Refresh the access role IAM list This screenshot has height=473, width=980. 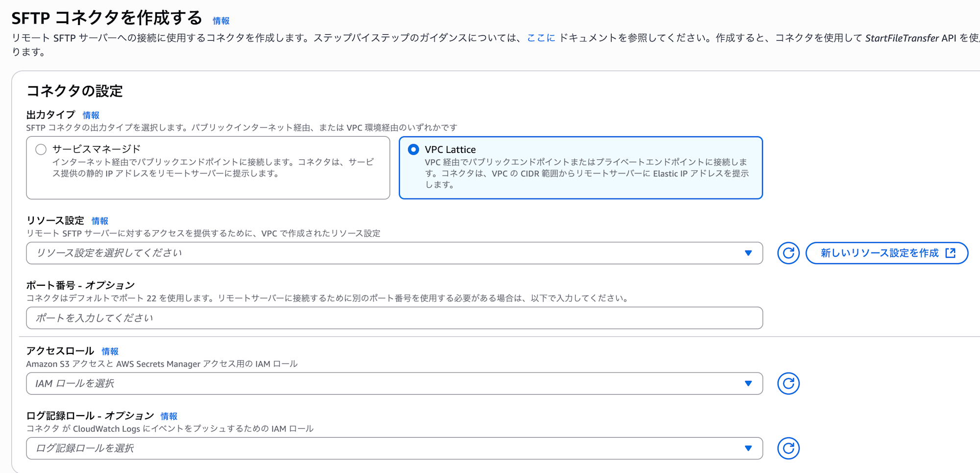[788, 383]
